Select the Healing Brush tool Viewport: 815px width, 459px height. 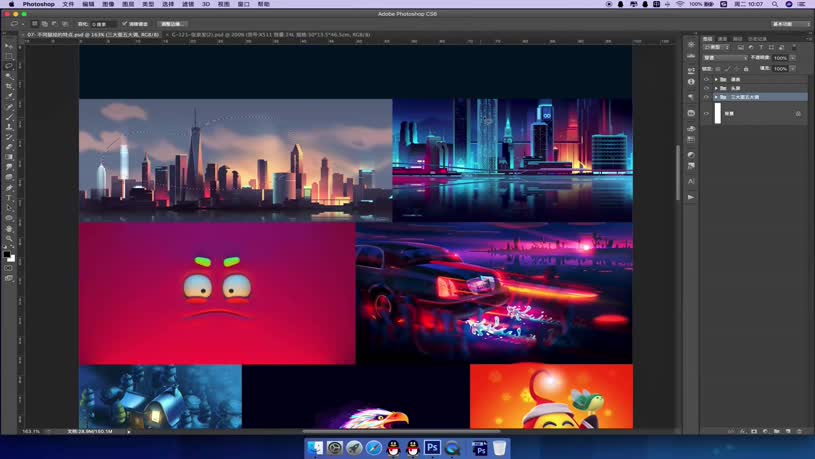[9, 107]
